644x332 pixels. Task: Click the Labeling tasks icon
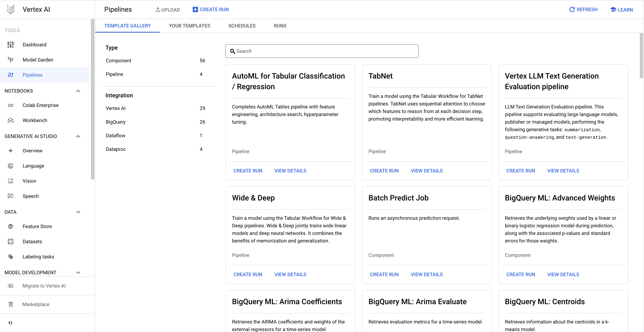click(11, 256)
